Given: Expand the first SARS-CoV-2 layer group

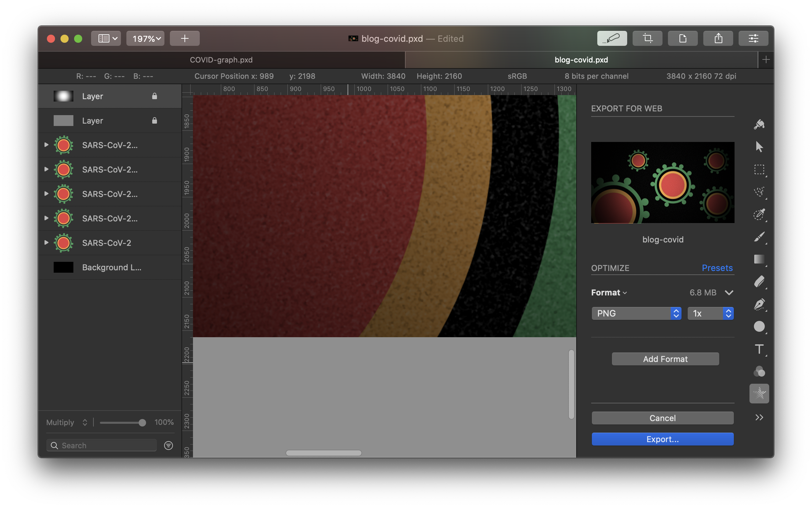Looking at the screenshot, I should coord(47,145).
